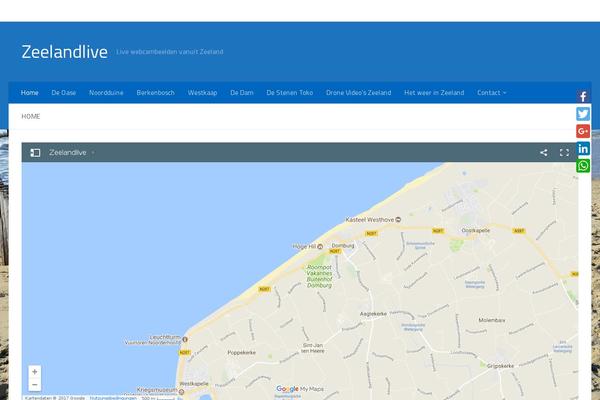Expand the Zeelandlive map title dropdown
The height and width of the screenshot is (400, 600).
[x=93, y=153]
